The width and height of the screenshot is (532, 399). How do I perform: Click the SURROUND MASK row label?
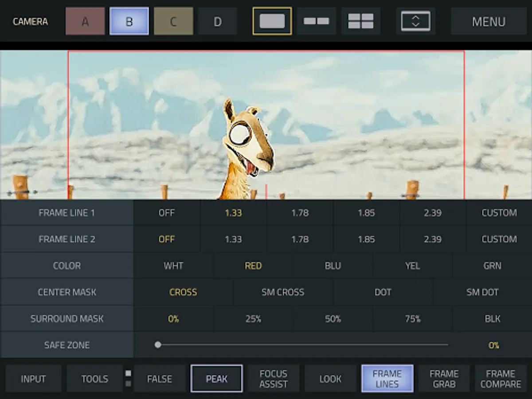click(66, 319)
